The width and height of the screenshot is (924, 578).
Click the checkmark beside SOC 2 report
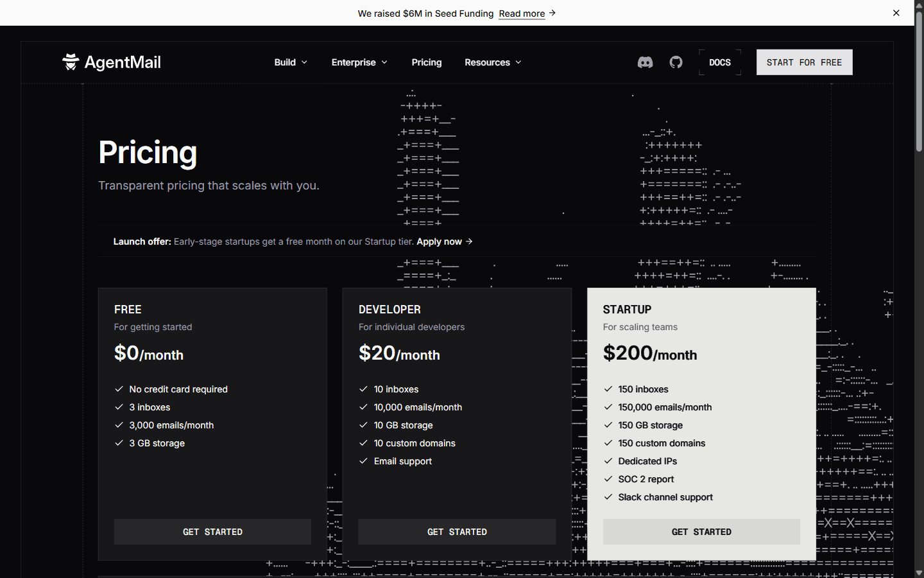pos(608,479)
